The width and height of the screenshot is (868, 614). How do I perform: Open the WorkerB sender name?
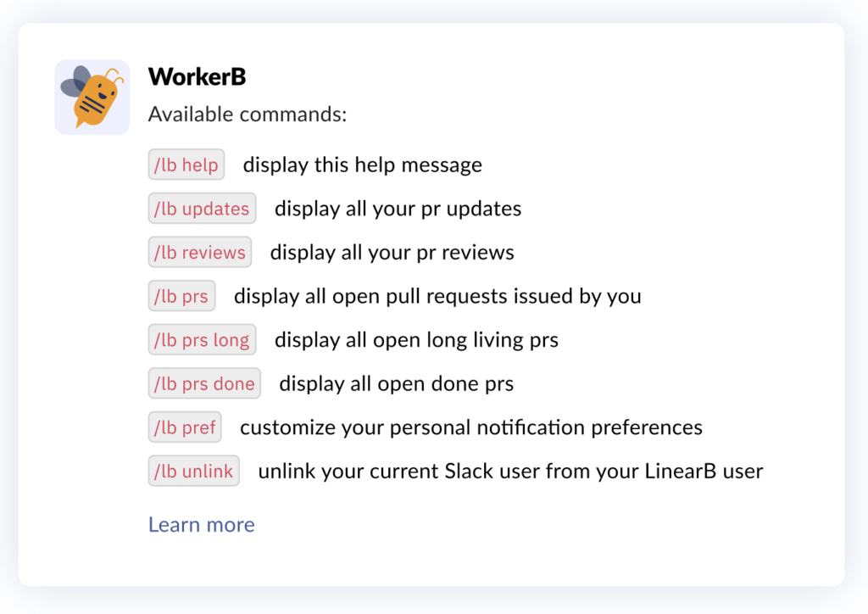point(197,76)
